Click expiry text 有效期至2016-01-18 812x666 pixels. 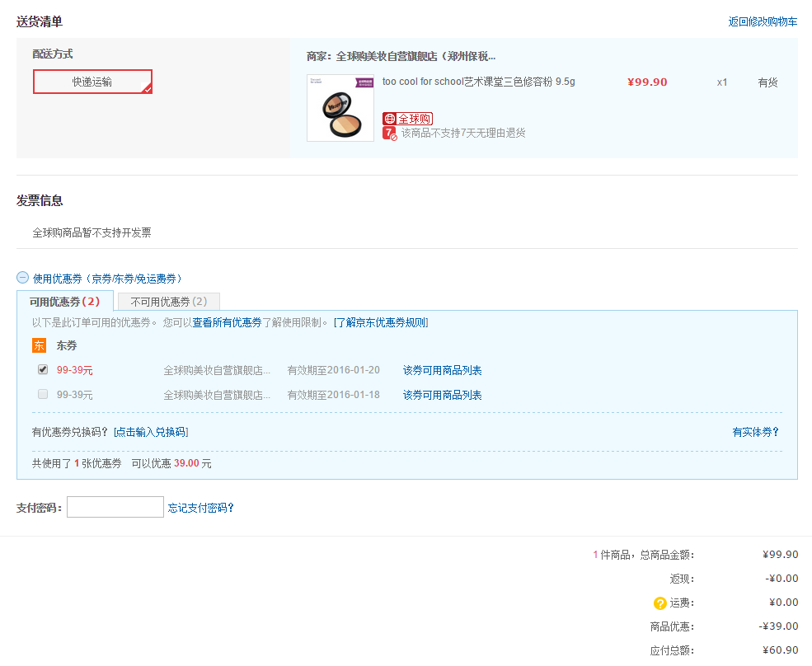[x=334, y=395]
